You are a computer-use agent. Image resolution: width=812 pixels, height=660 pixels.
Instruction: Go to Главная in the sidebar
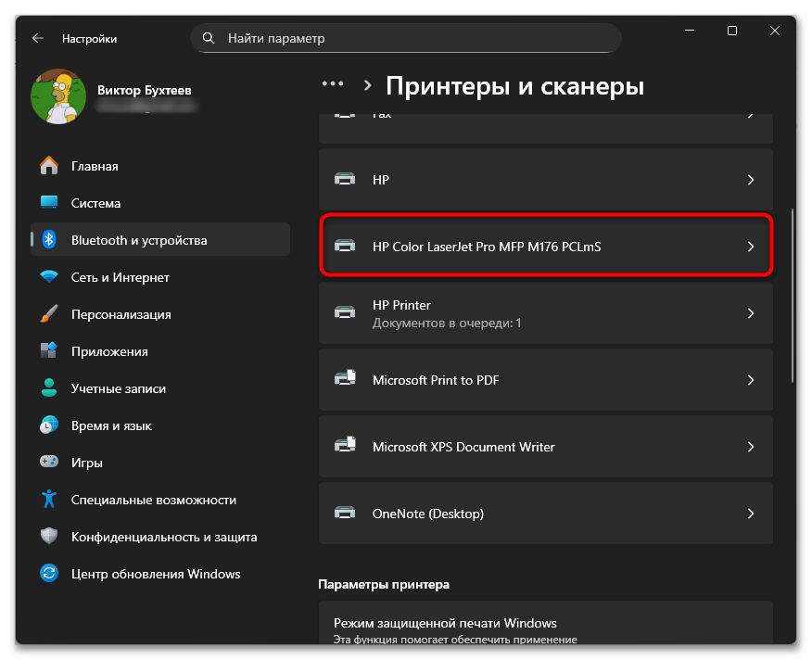[160, 166]
